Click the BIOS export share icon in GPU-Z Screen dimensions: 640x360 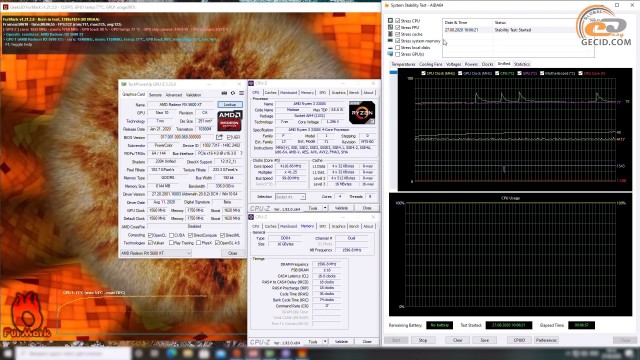220,137
